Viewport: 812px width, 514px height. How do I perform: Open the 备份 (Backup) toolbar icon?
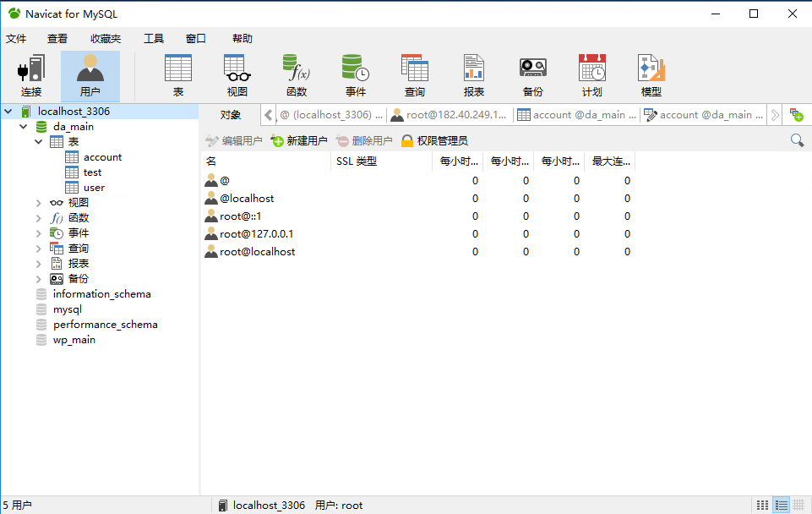click(x=533, y=76)
